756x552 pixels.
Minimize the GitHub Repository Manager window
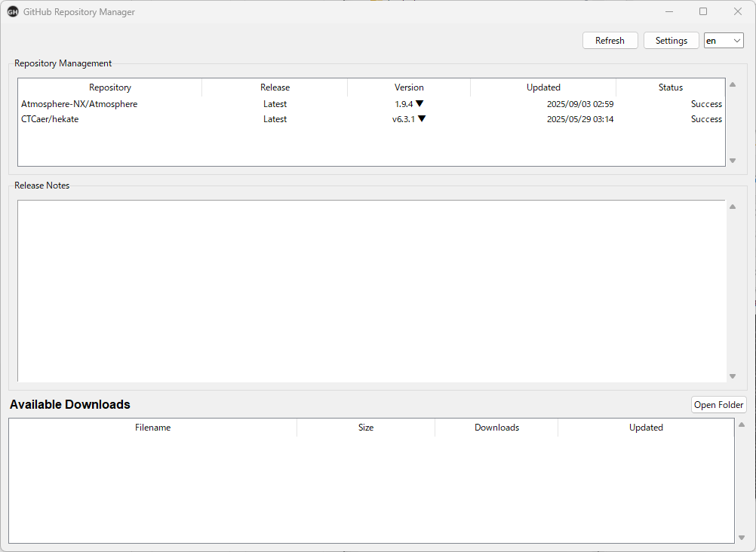669,11
